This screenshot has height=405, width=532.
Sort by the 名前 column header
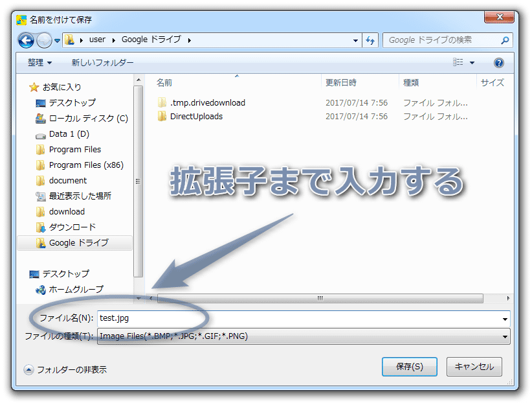(x=164, y=82)
